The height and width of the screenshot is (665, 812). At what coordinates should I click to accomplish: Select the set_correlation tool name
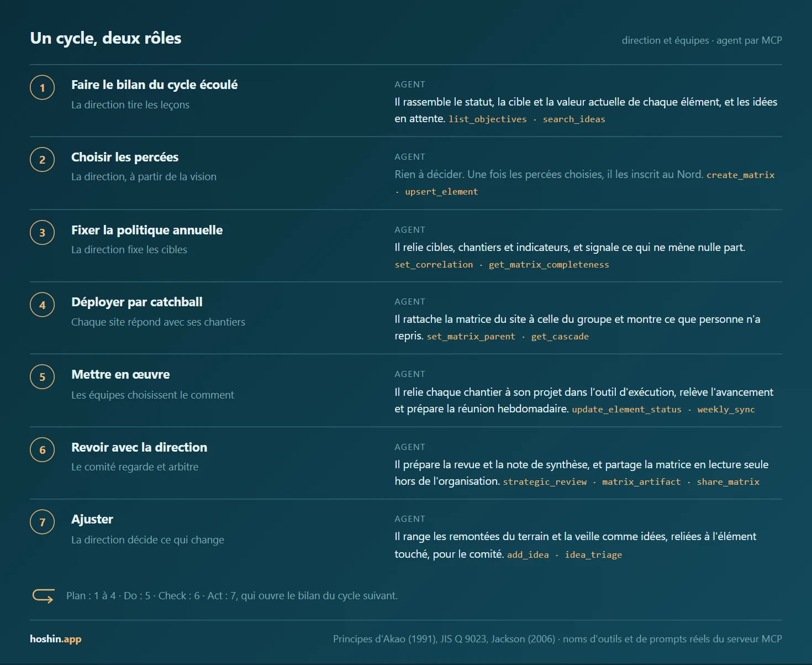pos(434,265)
